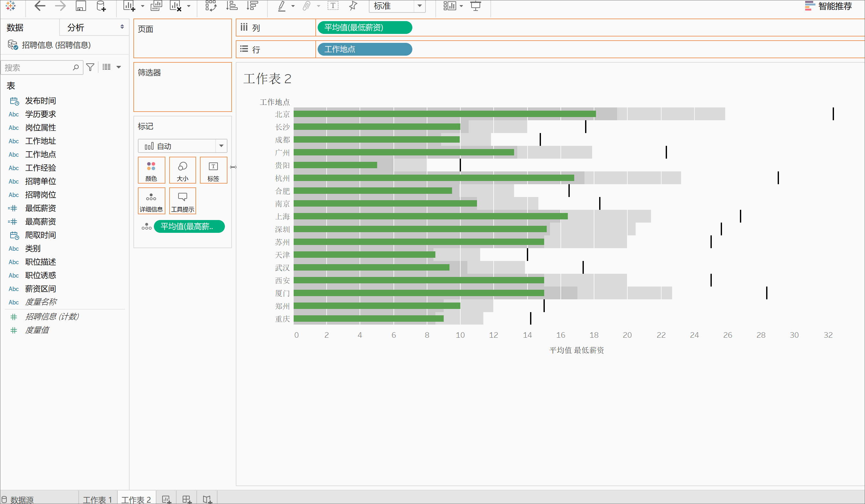
Task: Click the add new data source icon
Action: [x=101, y=6]
